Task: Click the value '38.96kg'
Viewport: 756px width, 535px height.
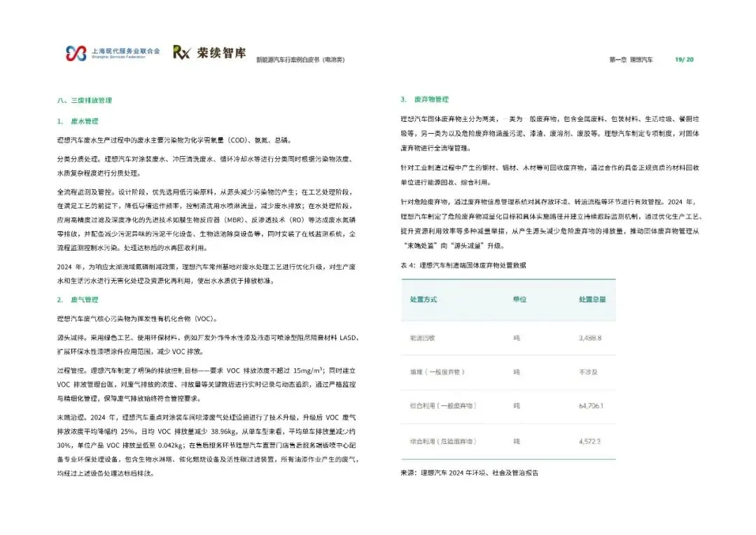Action: (223, 431)
